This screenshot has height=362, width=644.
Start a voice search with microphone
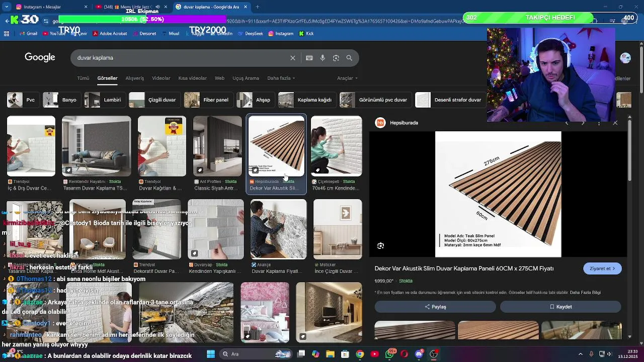point(323,58)
